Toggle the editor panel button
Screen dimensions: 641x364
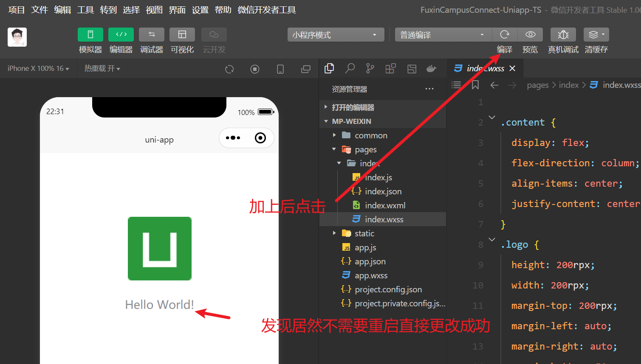(x=121, y=35)
